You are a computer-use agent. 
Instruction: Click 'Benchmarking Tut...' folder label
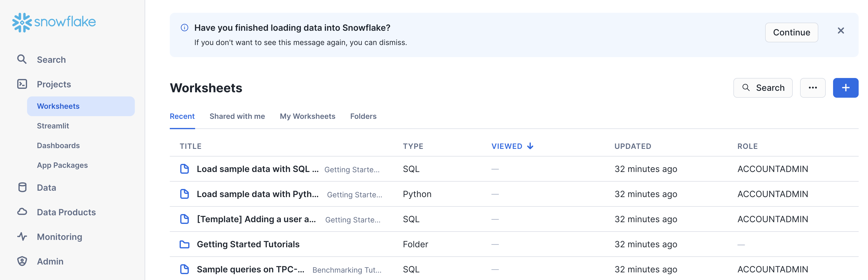347,270
